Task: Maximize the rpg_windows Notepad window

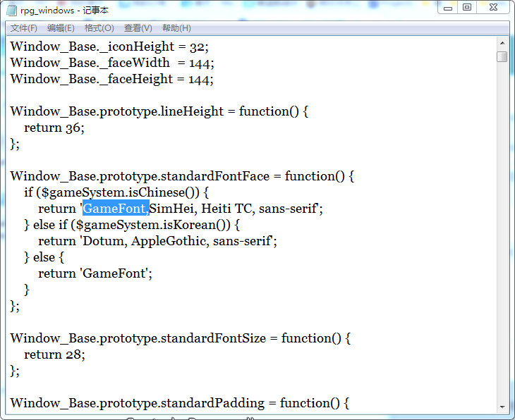Action: click(x=467, y=8)
